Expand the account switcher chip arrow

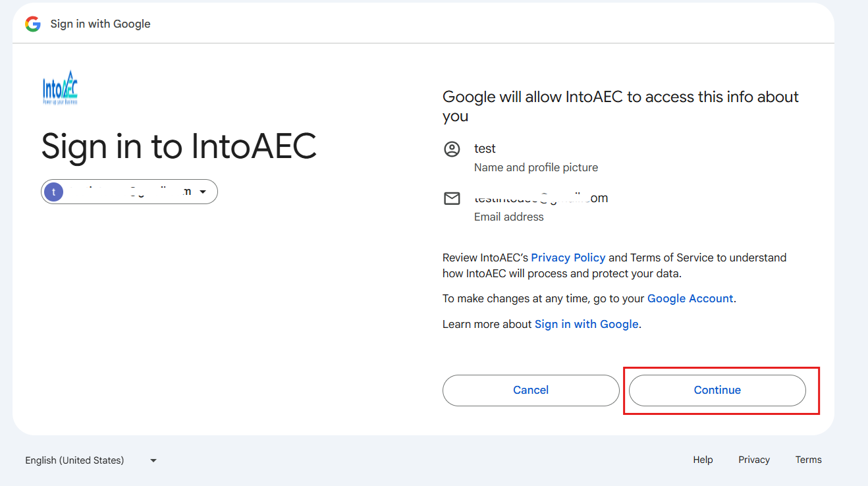click(x=203, y=192)
